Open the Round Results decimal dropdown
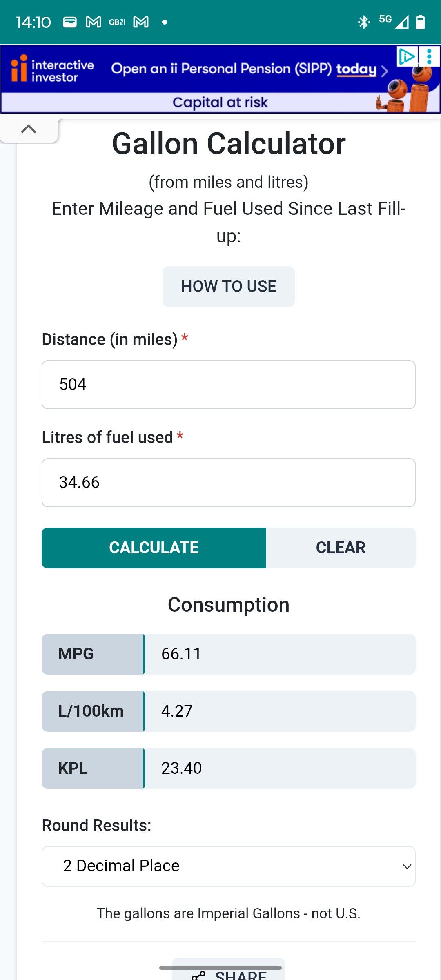The height and width of the screenshot is (980, 441). click(x=229, y=866)
